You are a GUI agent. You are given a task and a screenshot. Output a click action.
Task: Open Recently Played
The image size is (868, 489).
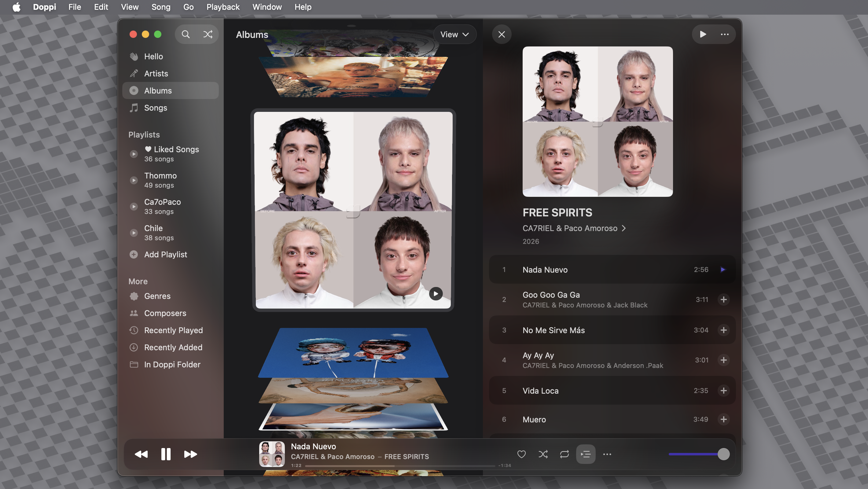point(170,330)
